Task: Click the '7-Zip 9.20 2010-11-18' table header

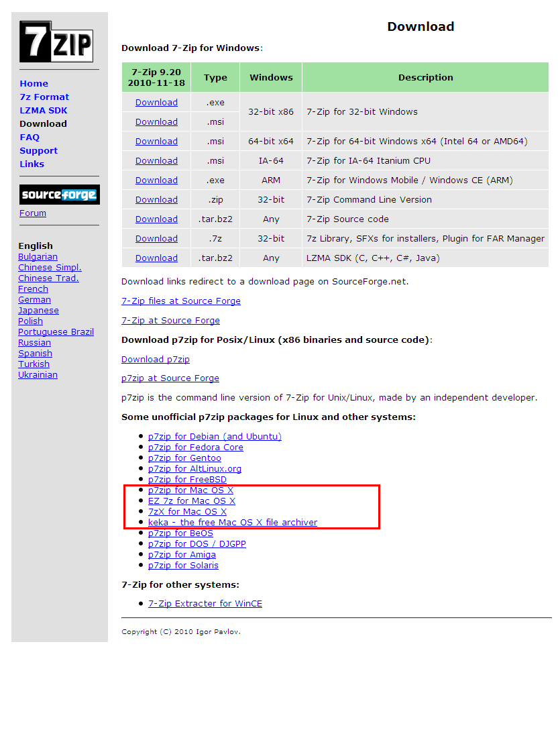Action: point(156,78)
